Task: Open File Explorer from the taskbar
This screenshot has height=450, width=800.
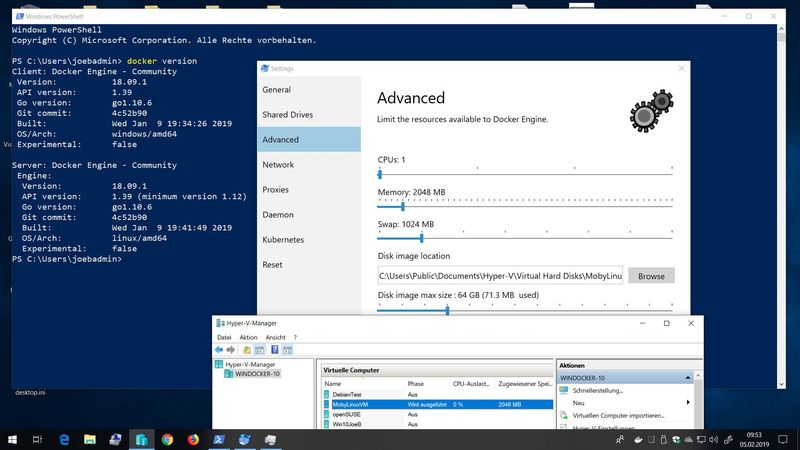Action: (90, 439)
